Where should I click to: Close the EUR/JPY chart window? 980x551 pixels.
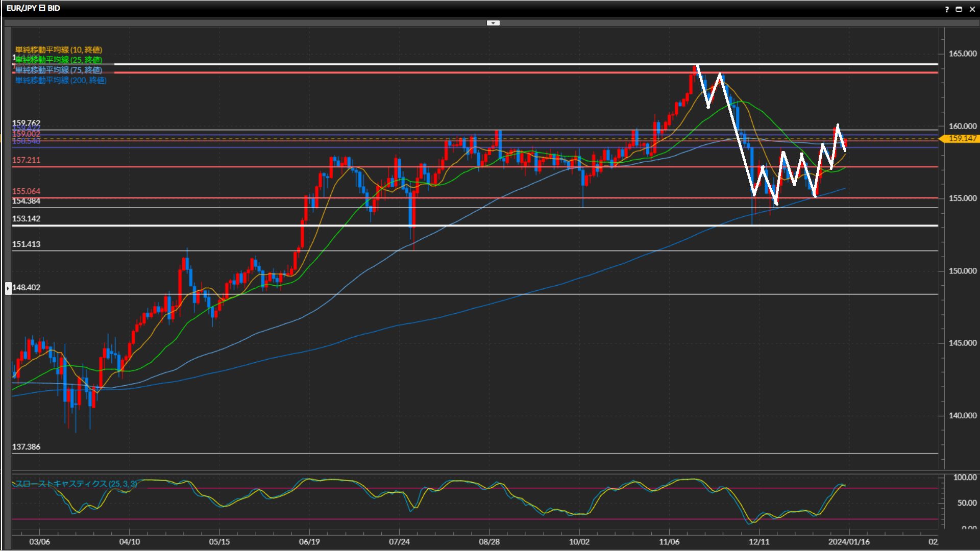(972, 9)
